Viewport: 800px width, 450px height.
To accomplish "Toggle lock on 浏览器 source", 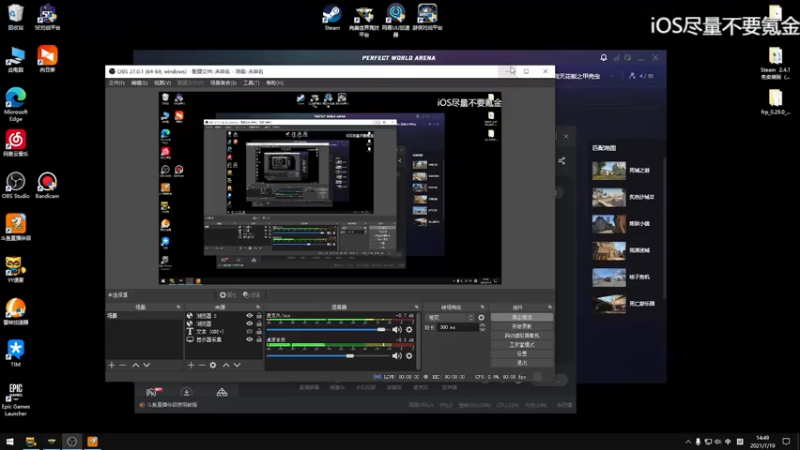I will 259,323.
